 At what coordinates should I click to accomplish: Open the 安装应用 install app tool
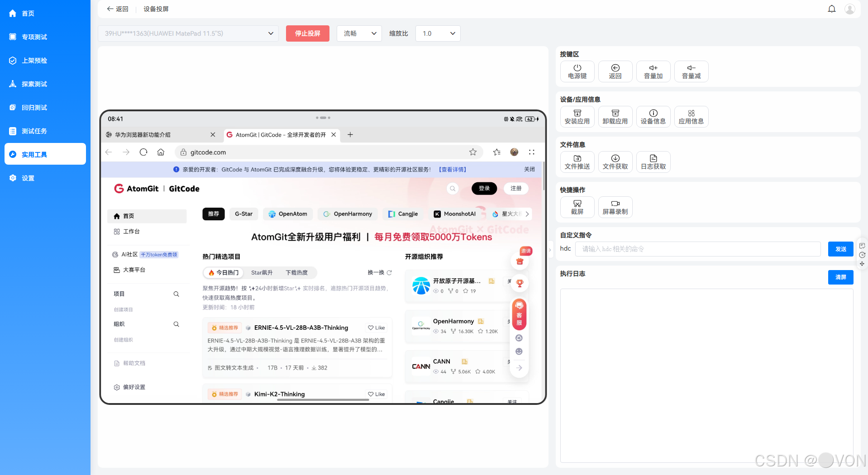click(577, 116)
